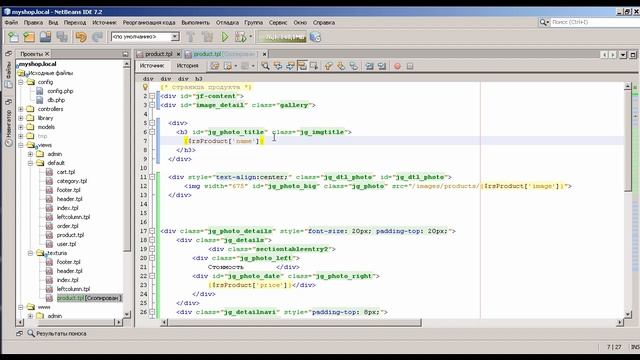Screen dimensions: 640x360
Task: Click the Build Project hammer icon
Action: point(191,37)
